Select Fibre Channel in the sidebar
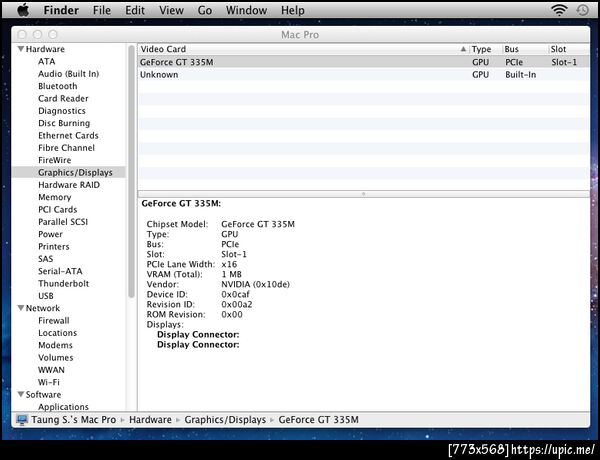 click(66, 148)
